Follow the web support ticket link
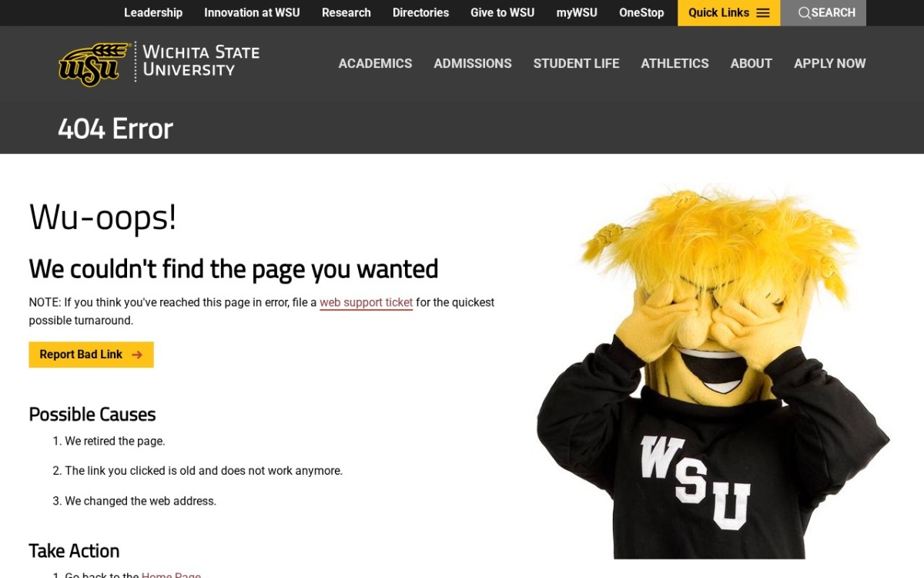This screenshot has width=924, height=578. pos(367,302)
